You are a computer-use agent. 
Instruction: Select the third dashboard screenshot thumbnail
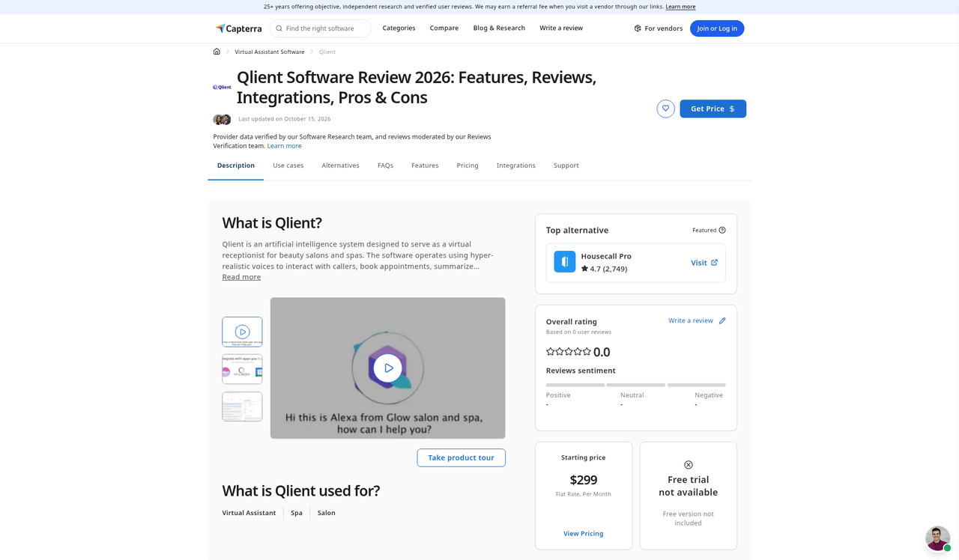click(242, 407)
